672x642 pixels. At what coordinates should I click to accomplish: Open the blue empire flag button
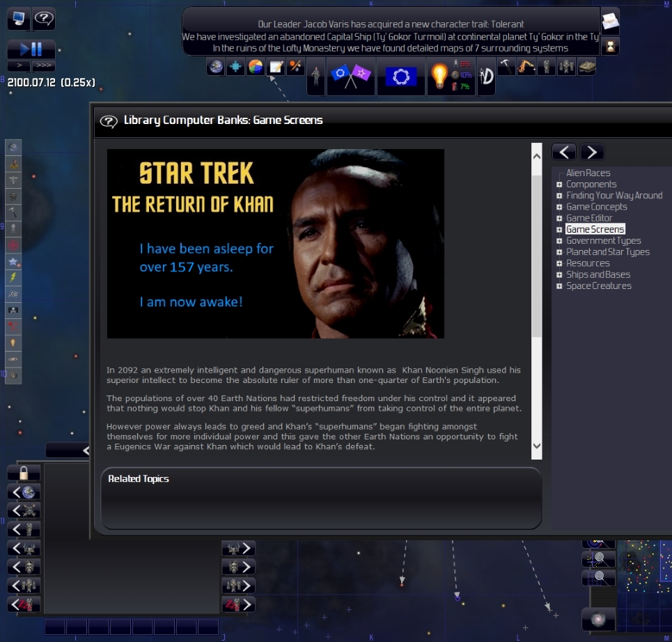(x=400, y=77)
